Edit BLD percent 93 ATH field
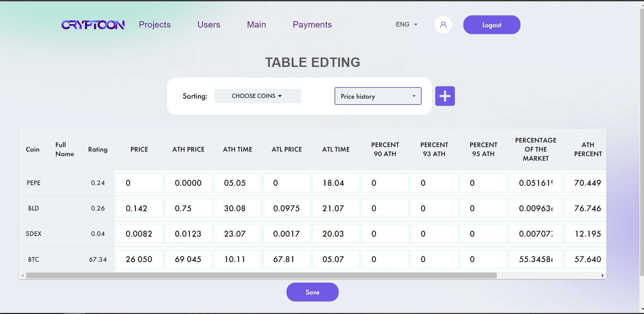Viewport: 644px width, 314px height. coord(434,208)
